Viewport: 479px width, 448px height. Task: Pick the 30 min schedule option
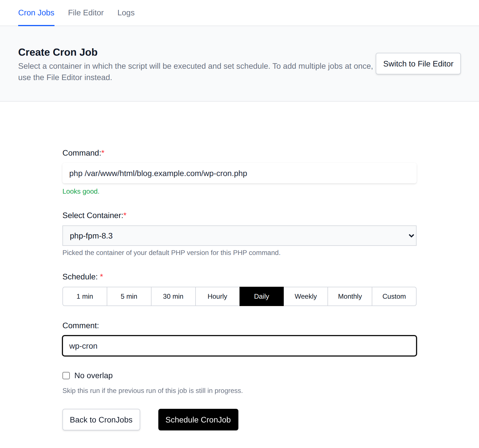pos(173,296)
